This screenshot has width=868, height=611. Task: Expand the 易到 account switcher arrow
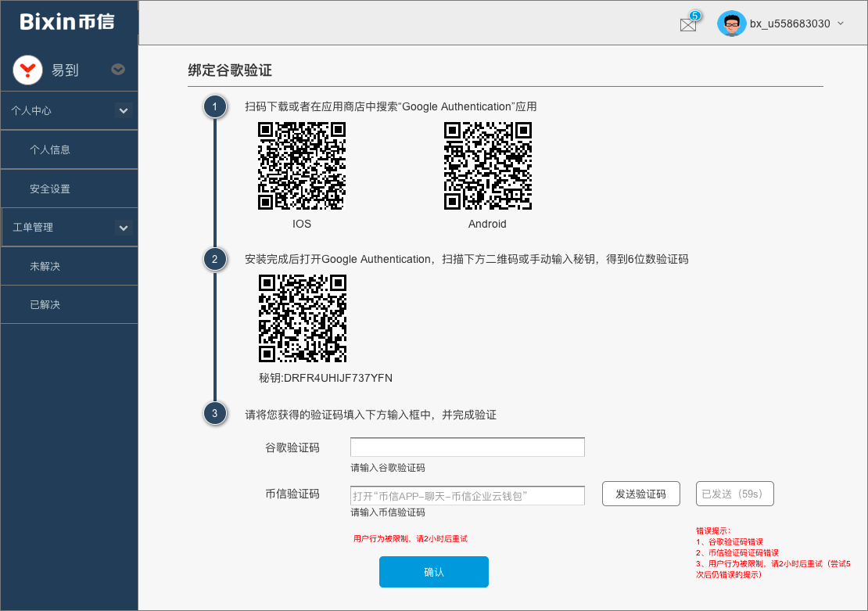click(118, 70)
